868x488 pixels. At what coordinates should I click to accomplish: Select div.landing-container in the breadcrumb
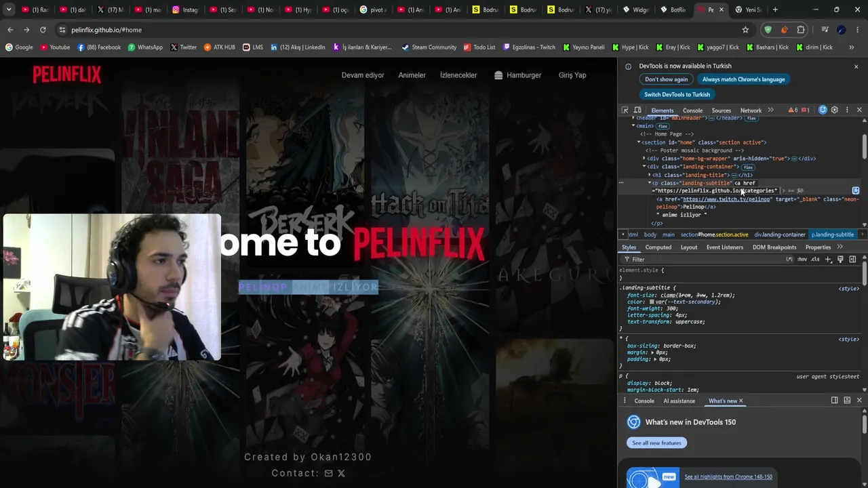[780, 235]
